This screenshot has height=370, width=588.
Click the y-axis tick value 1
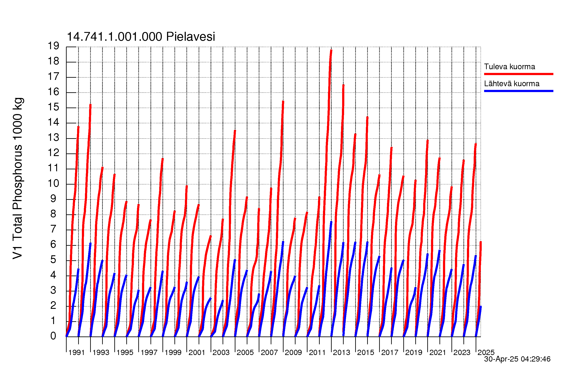pos(53,321)
